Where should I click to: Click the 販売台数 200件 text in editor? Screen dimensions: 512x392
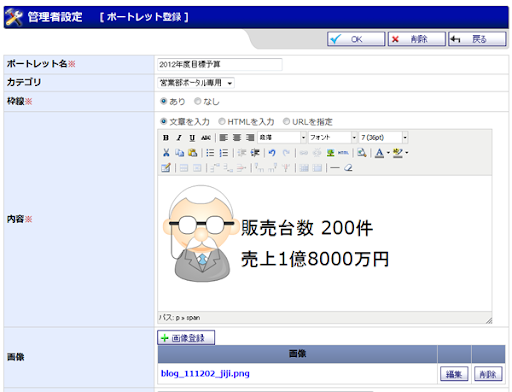[307, 228]
